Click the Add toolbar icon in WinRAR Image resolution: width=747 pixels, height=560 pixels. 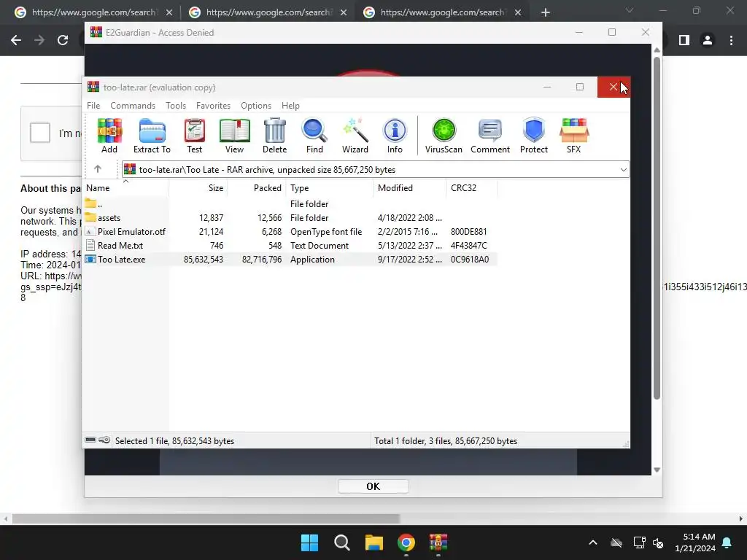tap(109, 136)
